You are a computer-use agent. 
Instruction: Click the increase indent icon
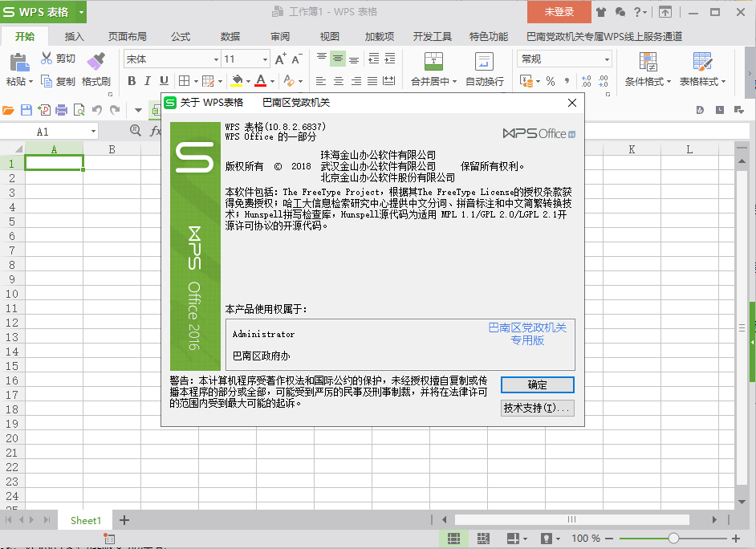[x=389, y=59]
